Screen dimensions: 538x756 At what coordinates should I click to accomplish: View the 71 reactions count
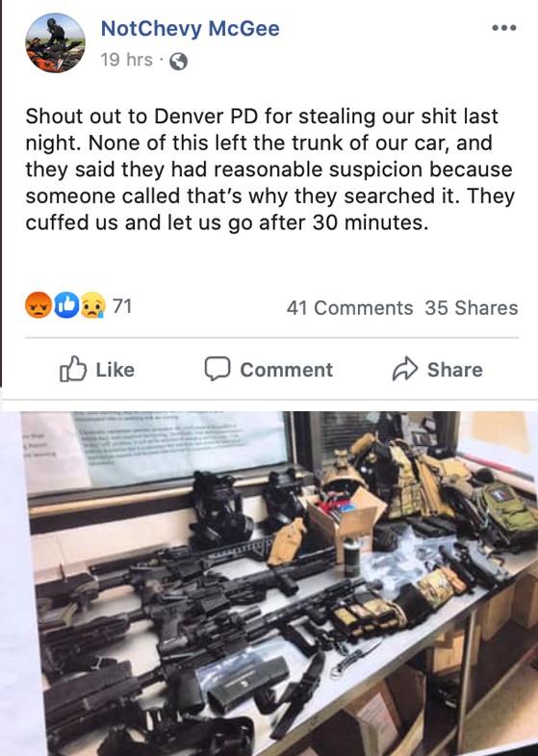[x=122, y=306]
